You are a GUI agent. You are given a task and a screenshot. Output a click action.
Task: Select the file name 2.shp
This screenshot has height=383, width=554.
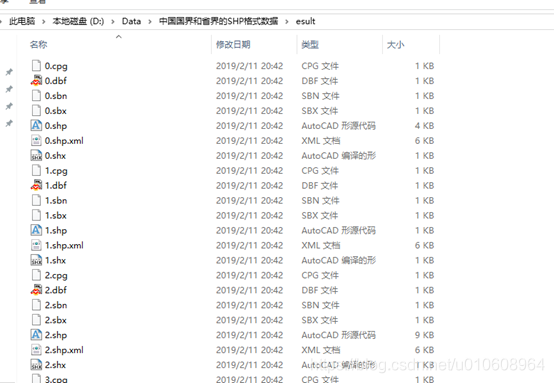pyautogui.click(x=56, y=335)
